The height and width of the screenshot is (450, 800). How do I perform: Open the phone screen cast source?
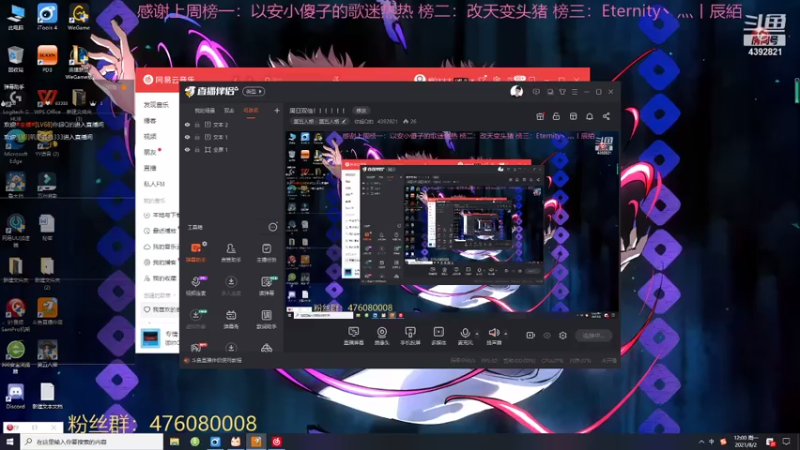point(410,336)
